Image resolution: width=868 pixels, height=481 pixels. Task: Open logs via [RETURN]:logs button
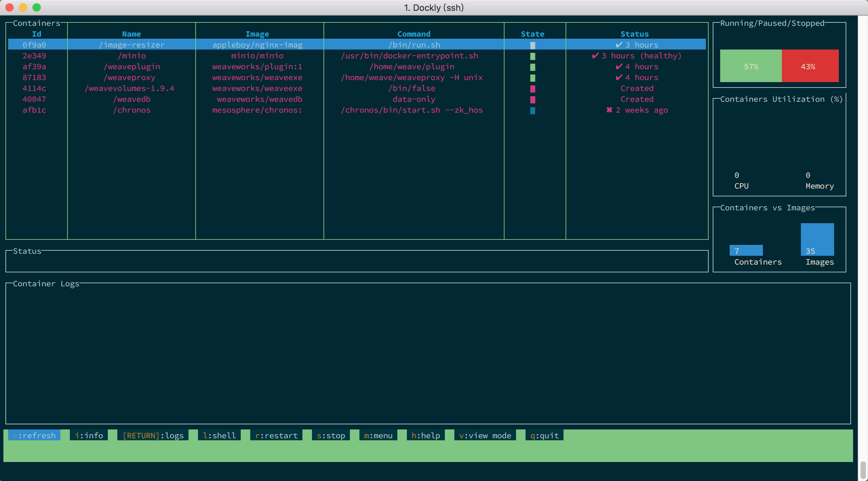[153, 435]
